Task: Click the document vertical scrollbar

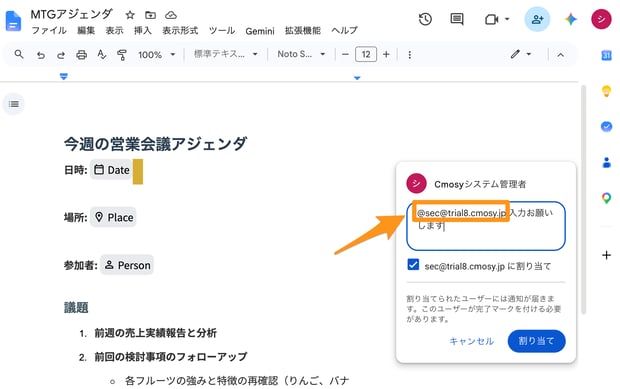Action: pyautogui.click(x=583, y=200)
